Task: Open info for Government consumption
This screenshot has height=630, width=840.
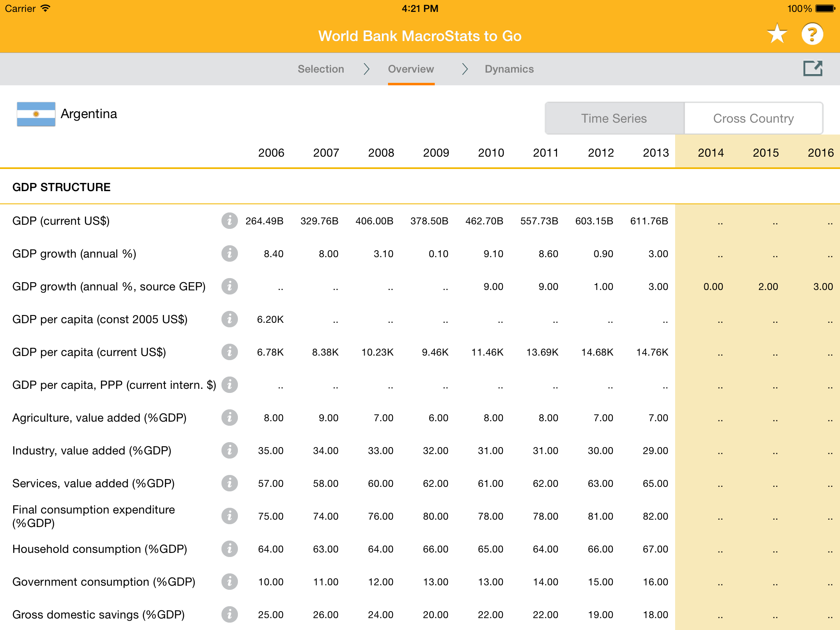Action: [x=230, y=582]
